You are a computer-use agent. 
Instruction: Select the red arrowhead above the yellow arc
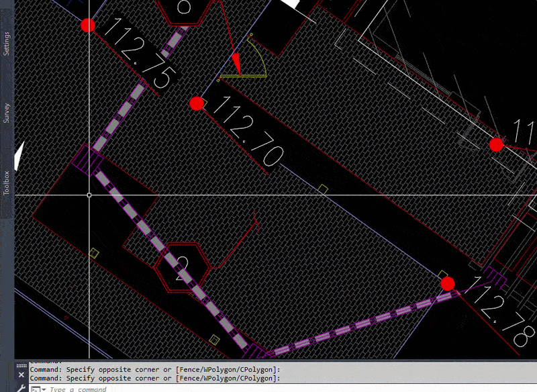(x=237, y=63)
